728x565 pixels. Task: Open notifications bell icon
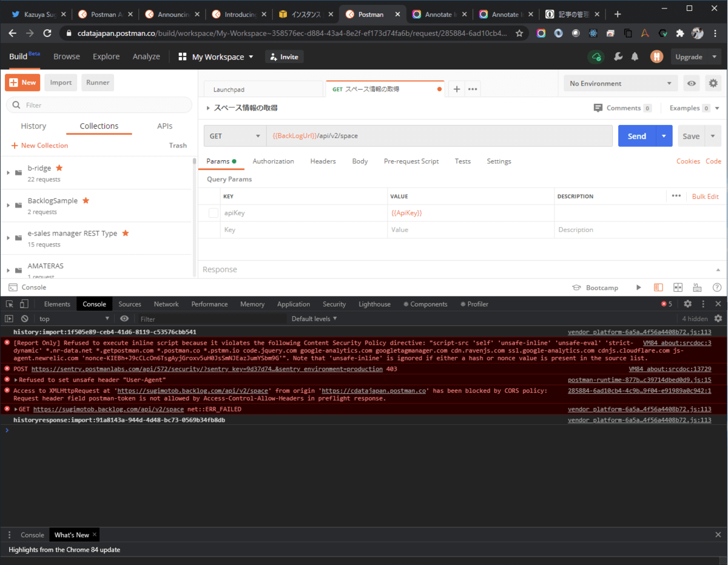635,56
